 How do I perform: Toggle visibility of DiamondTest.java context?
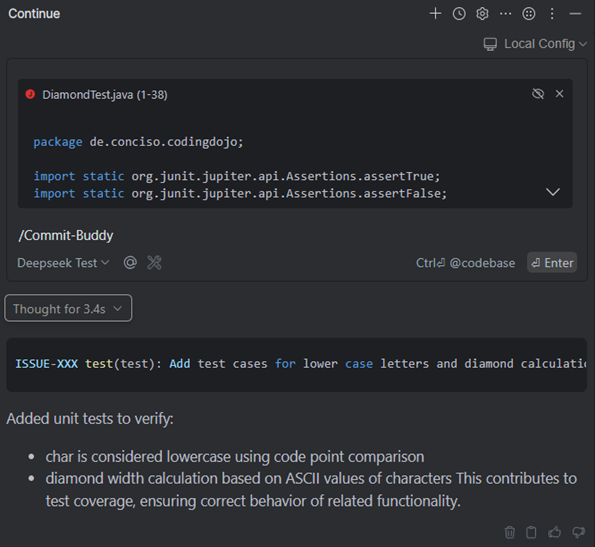click(538, 94)
